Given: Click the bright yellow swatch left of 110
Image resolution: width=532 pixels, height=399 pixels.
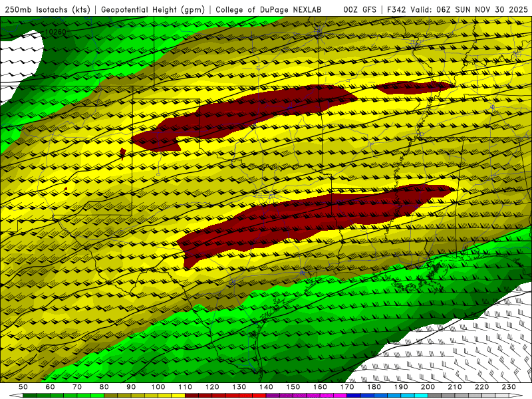Looking at the screenshot, I should point(178,395).
